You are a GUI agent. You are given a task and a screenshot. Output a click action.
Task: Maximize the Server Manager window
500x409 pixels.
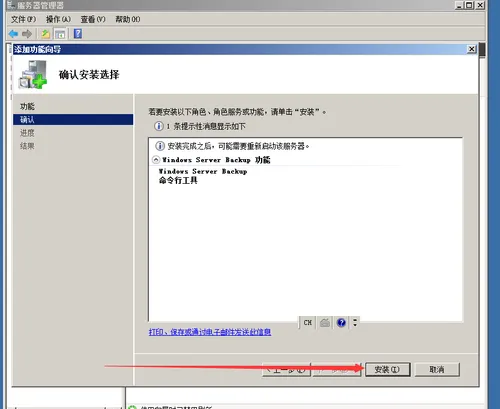coord(469,5)
